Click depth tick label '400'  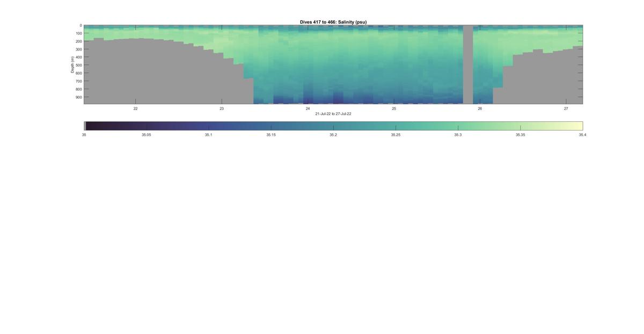coord(78,57)
